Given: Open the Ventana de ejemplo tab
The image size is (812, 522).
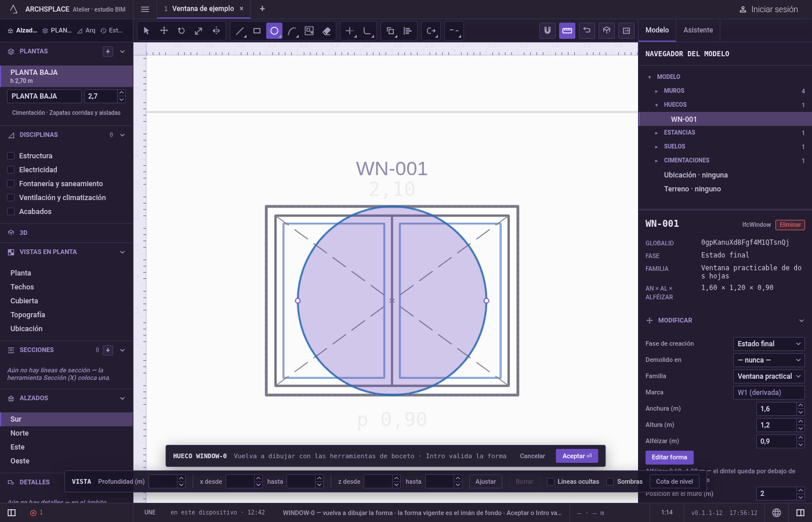Looking at the screenshot, I should click(x=203, y=9).
